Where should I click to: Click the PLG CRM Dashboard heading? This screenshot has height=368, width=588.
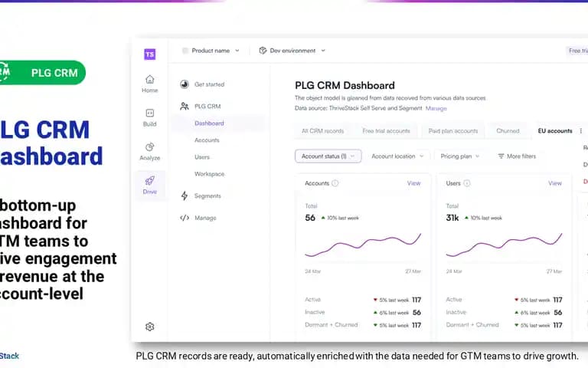[x=345, y=86]
